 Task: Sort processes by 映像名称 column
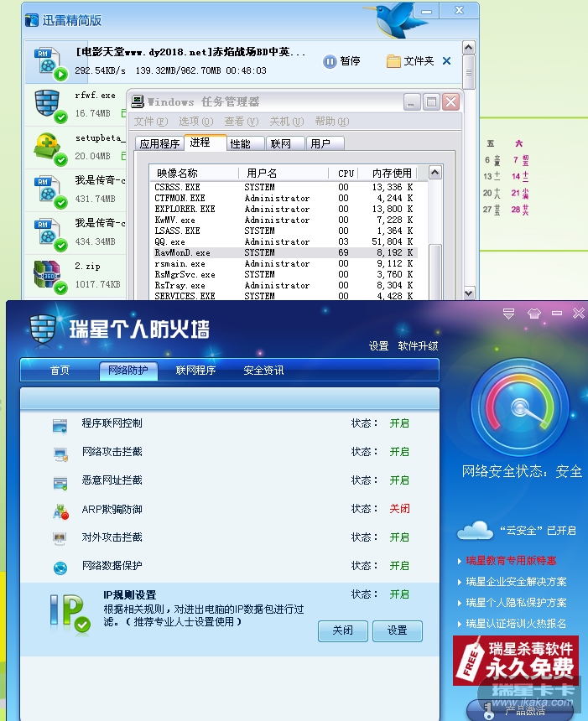(x=193, y=174)
